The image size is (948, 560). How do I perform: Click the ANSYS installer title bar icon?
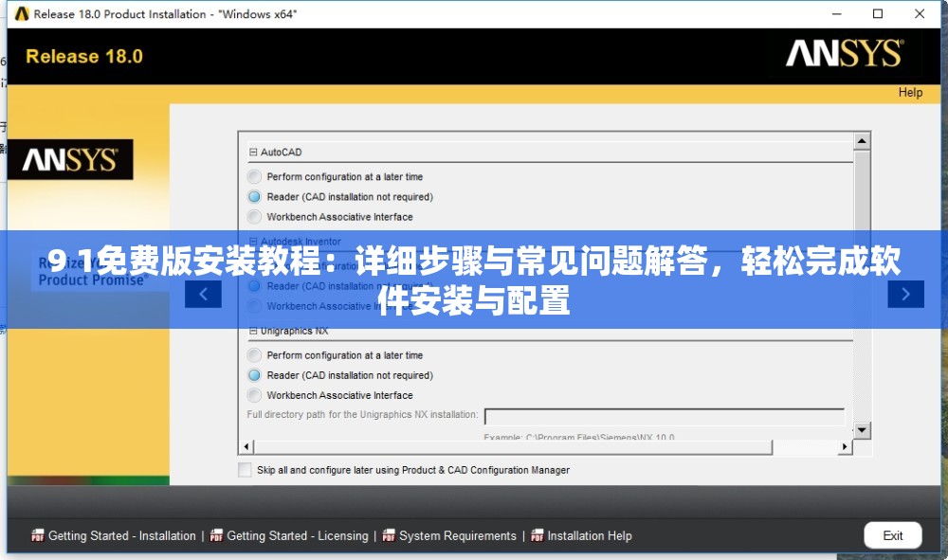(21, 14)
